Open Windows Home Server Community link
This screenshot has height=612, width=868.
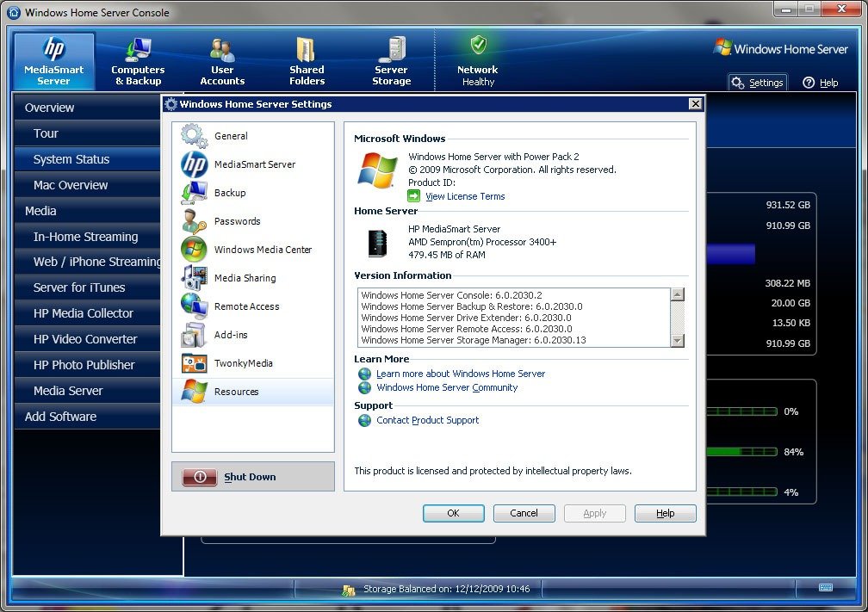coord(447,388)
